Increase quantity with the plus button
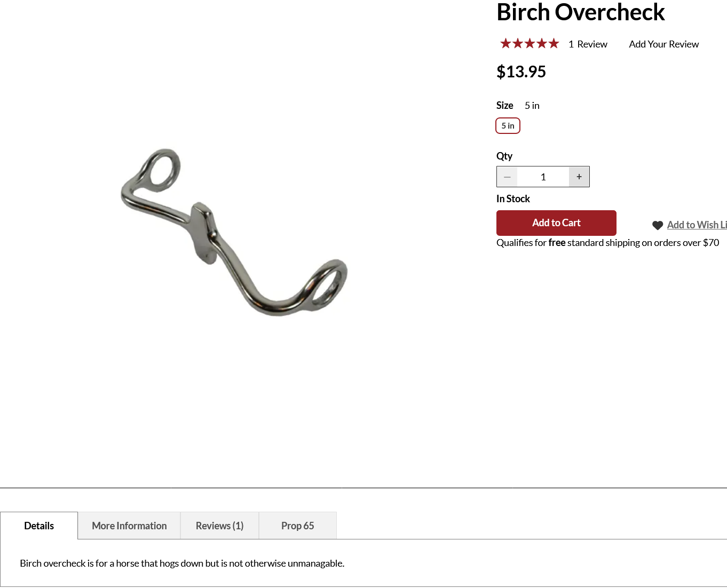The image size is (727, 588). 579,177
